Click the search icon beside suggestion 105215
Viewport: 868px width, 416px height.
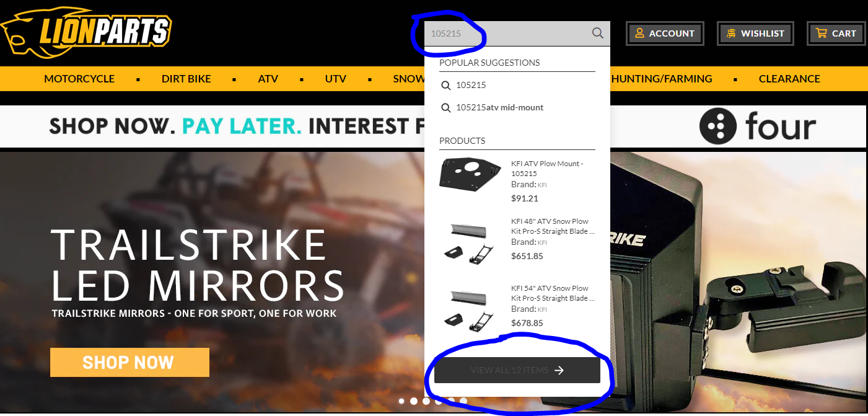click(445, 86)
